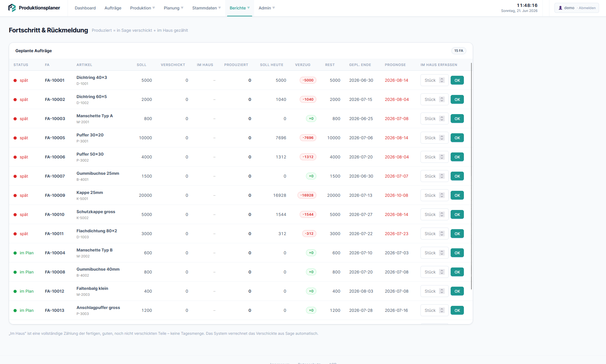Open the Berichte tab
The height and width of the screenshot is (364, 606).
(240, 8)
